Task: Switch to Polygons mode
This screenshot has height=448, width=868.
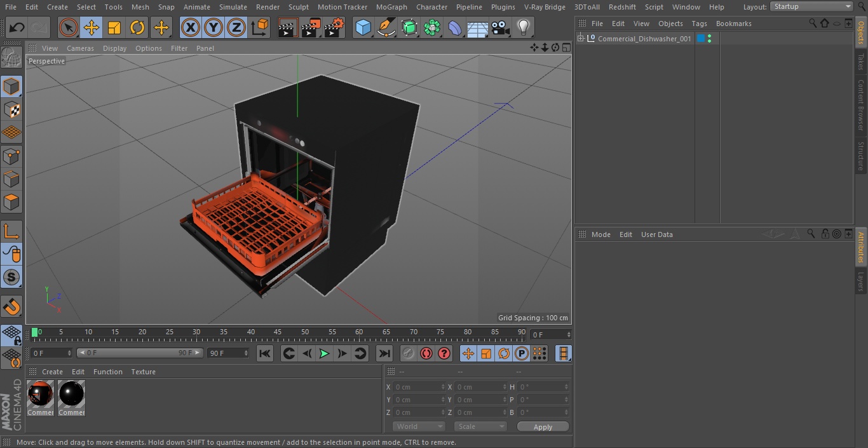Action: point(11,202)
